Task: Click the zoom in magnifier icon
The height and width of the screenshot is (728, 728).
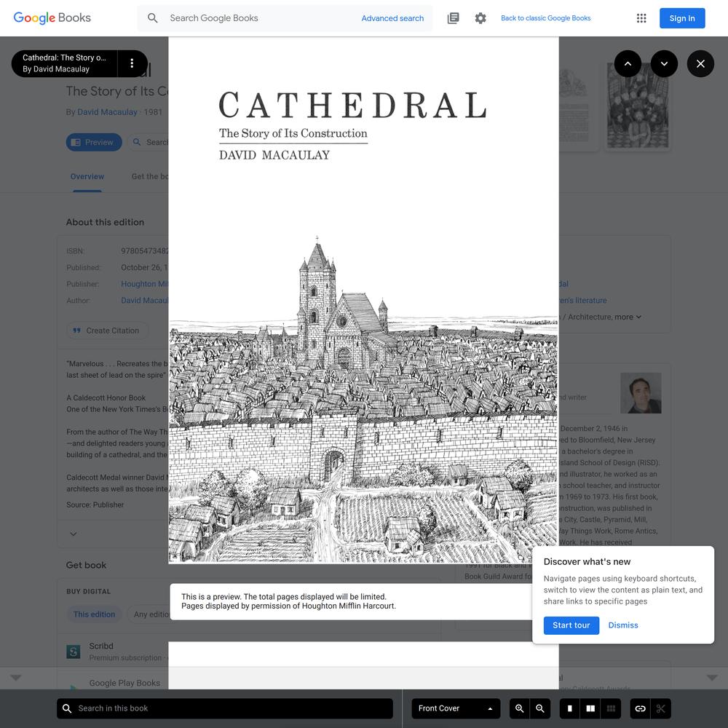Action: 520,708
